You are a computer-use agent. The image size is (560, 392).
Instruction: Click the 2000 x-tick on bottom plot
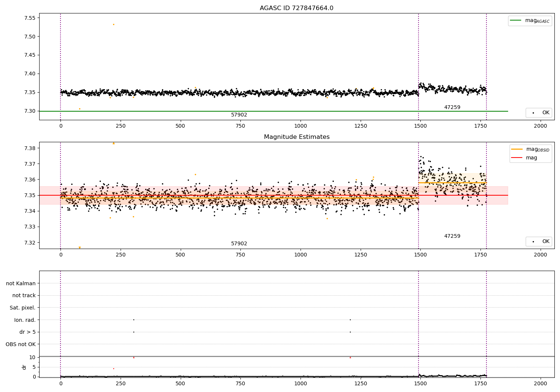tap(540, 383)
